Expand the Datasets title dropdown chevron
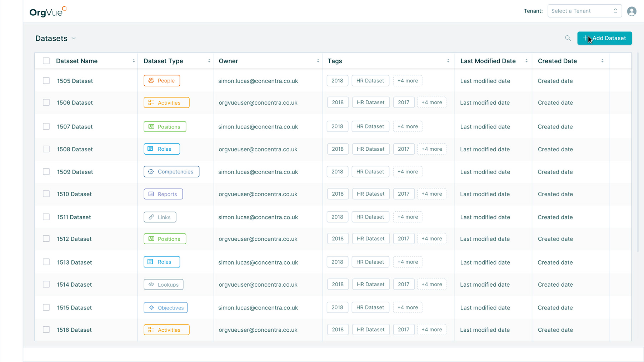This screenshot has width=644, height=362. pos(74,38)
